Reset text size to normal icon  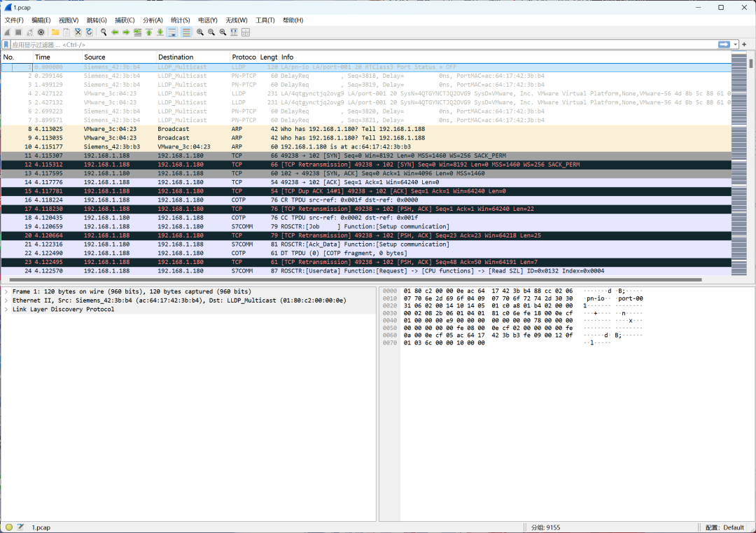(x=223, y=32)
